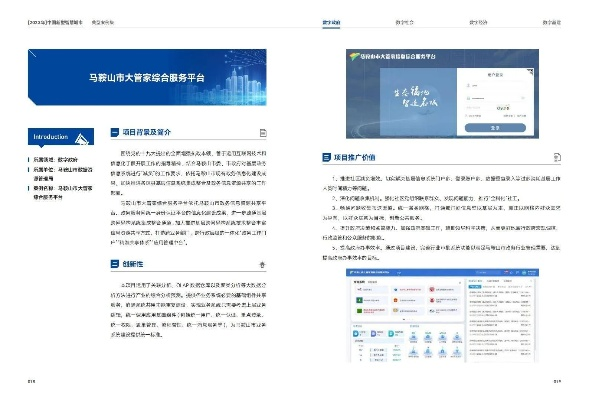Viewport: 589px width, 400px height.
Task: Click the blue icon beside 项目背景及简介 heading
Action: (115, 132)
